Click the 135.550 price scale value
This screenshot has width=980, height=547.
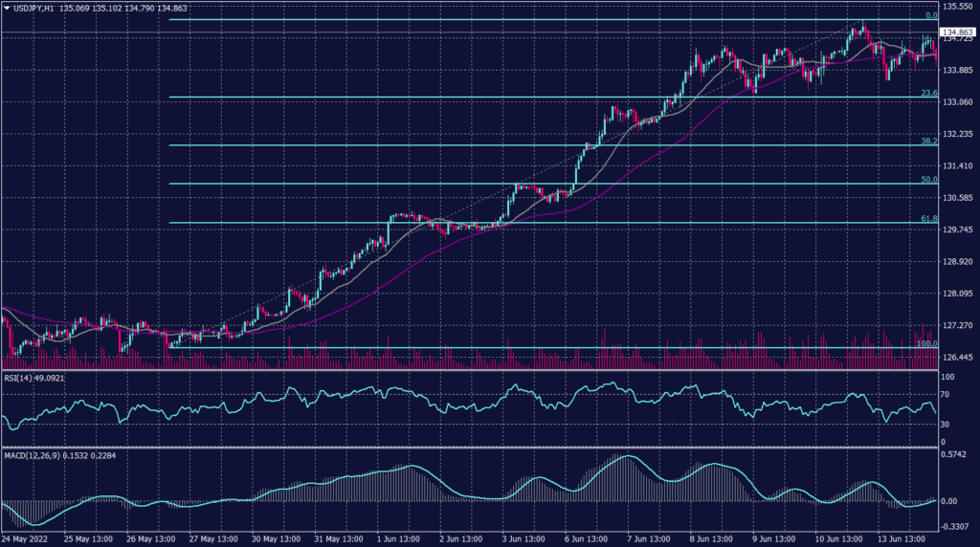(957, 6)
